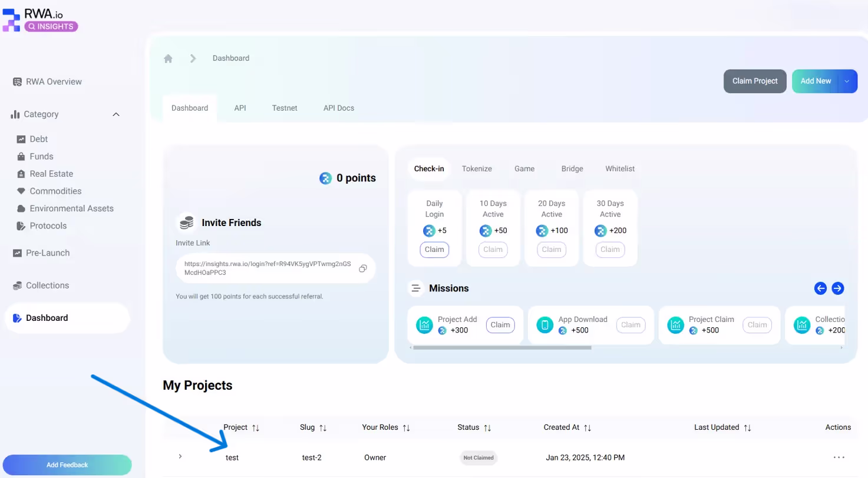The image size is (868, 478).
Task: Click Claim under 20 Days Active
Action: point(552,250)
